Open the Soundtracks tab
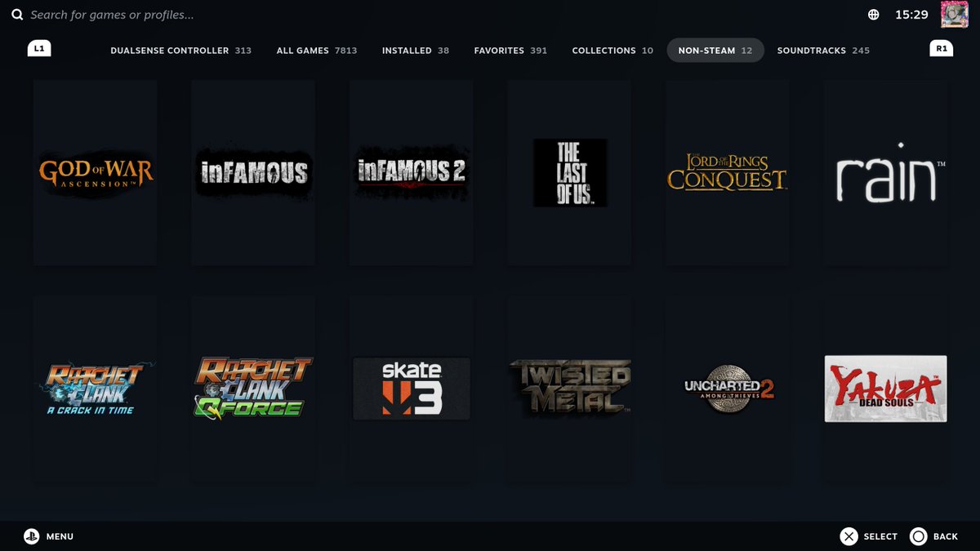This screenshot has height=551, width=980. coord(823,51)
